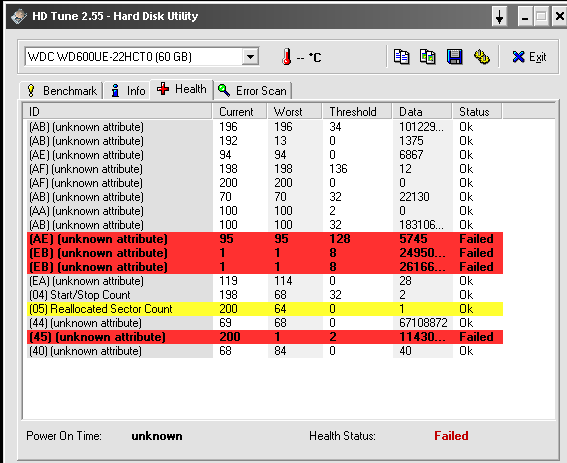The height and width of the screenshot is (463, 567).
Task: Click the Data column header
Action: tap(423, 112)
